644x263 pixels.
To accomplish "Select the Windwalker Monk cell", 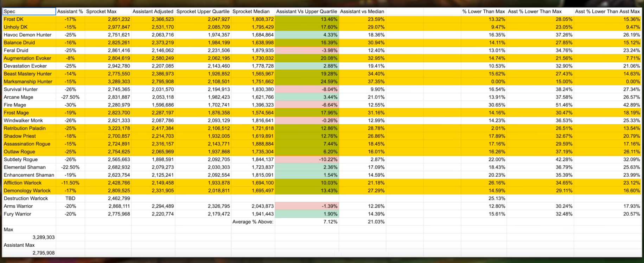I will (x=29, y=120).
